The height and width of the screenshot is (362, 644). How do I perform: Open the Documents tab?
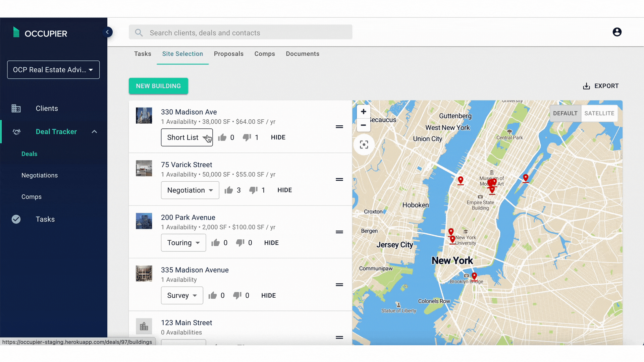tap(302, 54)
